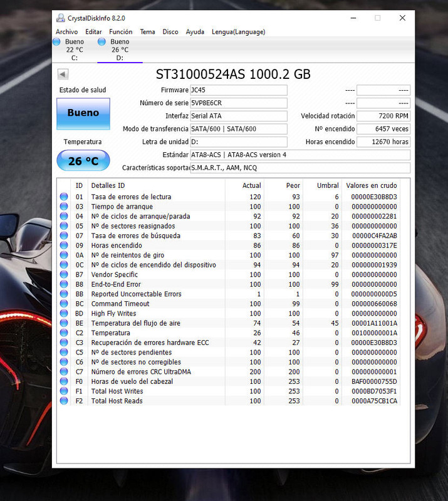Click the features field S.M.A.R.T., AAM, NCQ
The image size is (448, 501).
point(300,168)
